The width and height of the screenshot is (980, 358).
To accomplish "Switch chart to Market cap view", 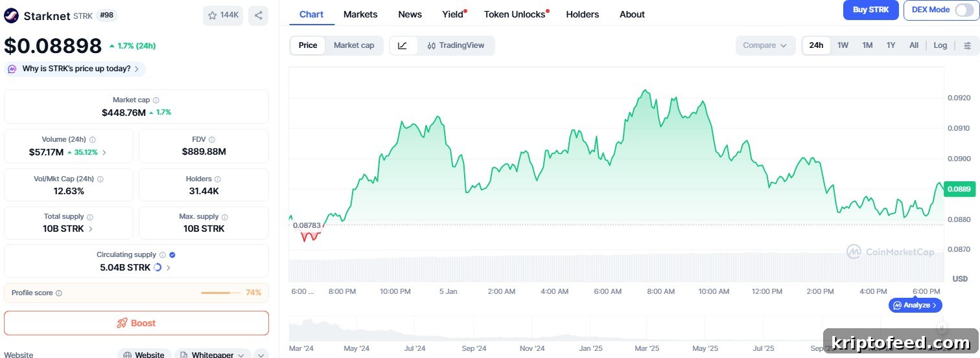I will point(354,45).
